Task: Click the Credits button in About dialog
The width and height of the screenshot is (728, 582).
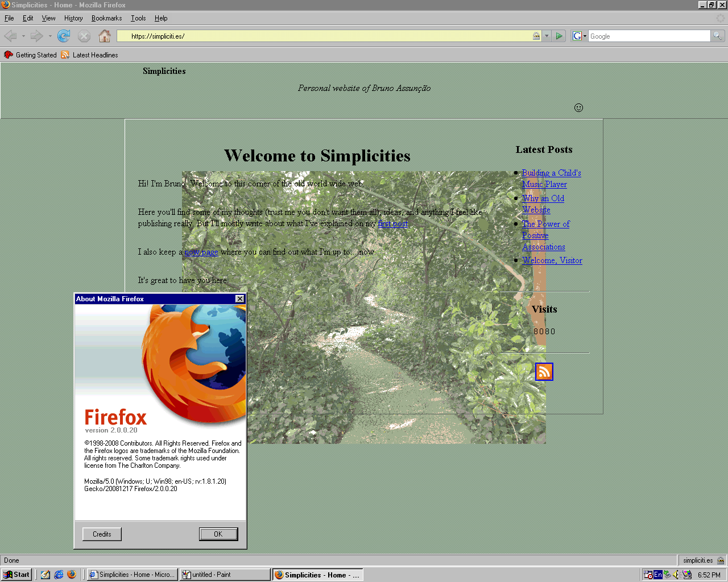Action: (102, 534)
